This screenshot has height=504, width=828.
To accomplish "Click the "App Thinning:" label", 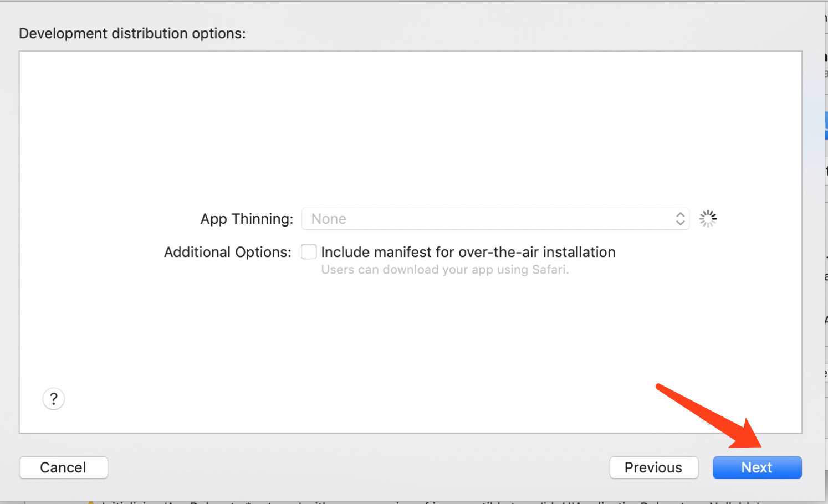I will coord(247,219).
